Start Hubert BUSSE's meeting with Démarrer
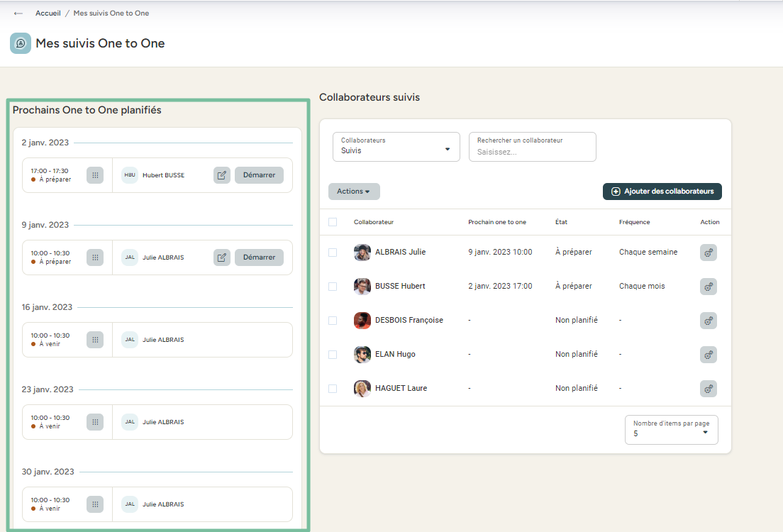Screen dimensions: 783x532 tap(259, 175)
